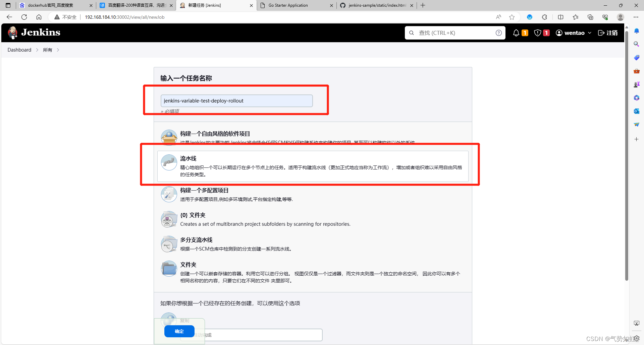Screen dimensions: 644x345
Task: Switch to Go Starter Application tab
Action: coord(297,5)
